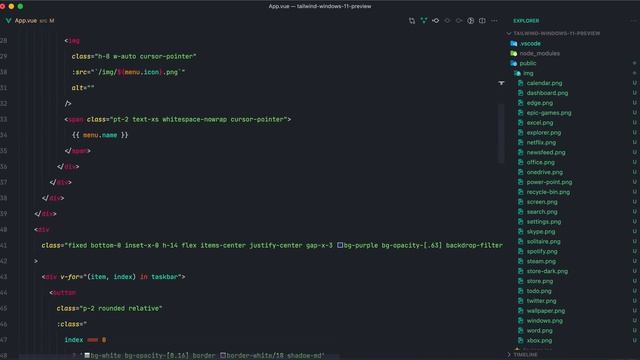The height and width of the screenshot is (360, 640).
Task: Click the node_modules folder icon
Action: [513, 53]
